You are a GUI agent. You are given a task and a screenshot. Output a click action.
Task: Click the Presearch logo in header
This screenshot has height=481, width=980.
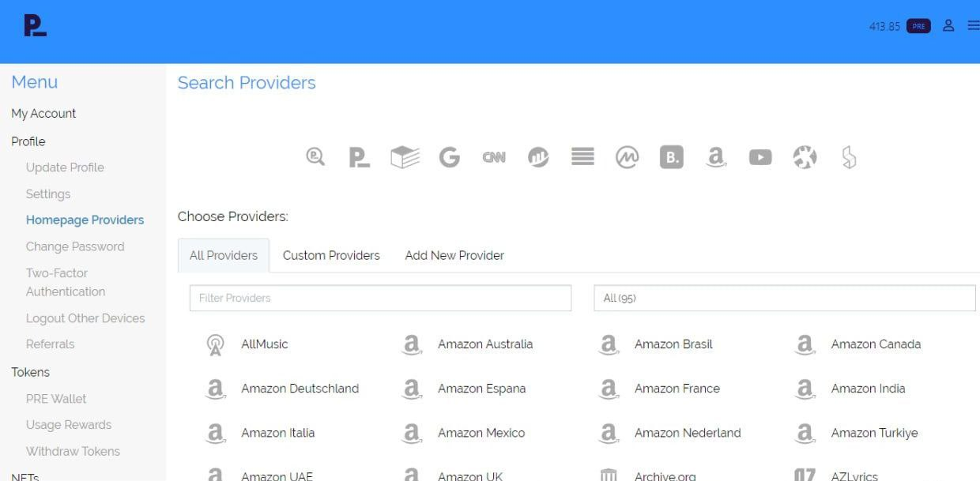point(35,26)
